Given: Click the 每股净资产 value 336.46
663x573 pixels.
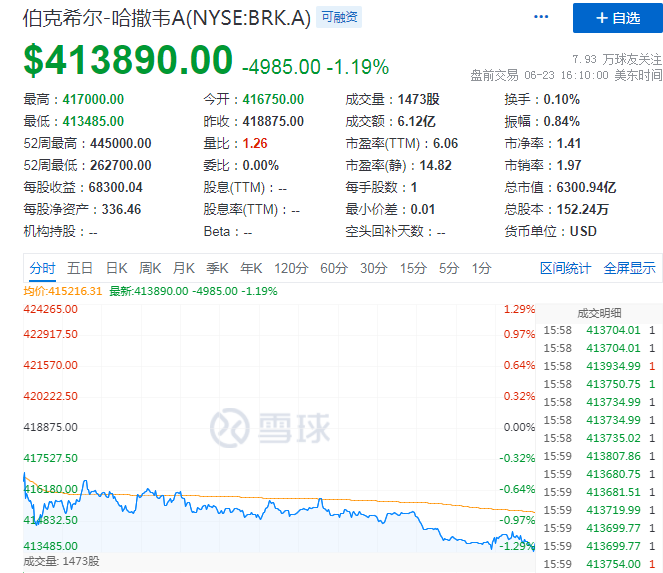Looking at the screenshot, I should [x=121, y=209].
